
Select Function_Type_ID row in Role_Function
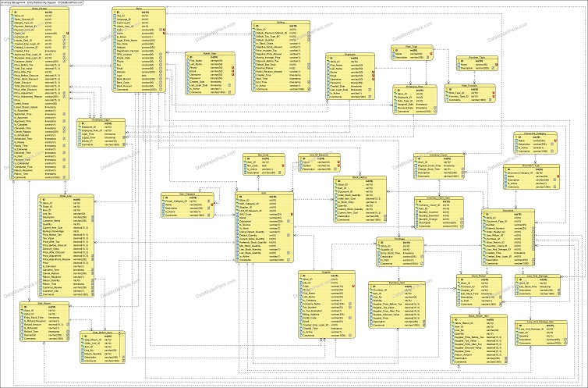pyautogui.click(x=469, y=97)
